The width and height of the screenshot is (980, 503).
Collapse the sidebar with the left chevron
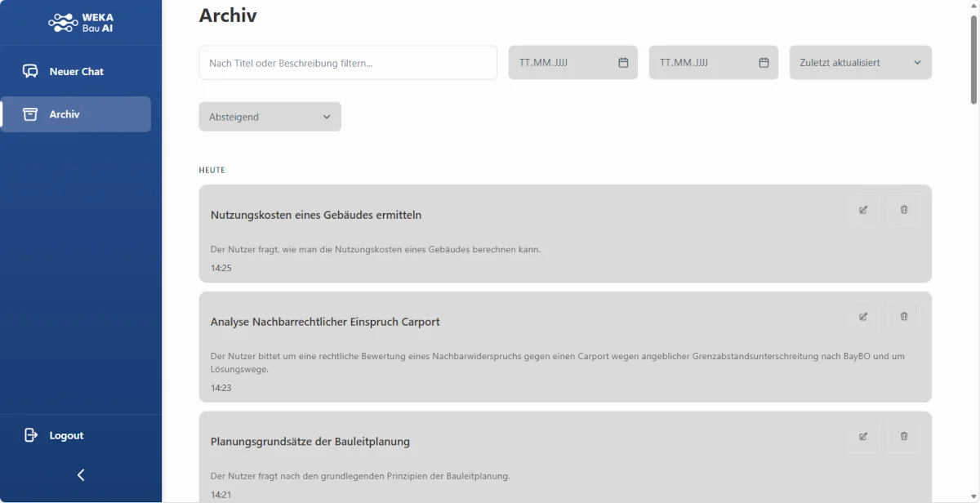coord(81,475)
